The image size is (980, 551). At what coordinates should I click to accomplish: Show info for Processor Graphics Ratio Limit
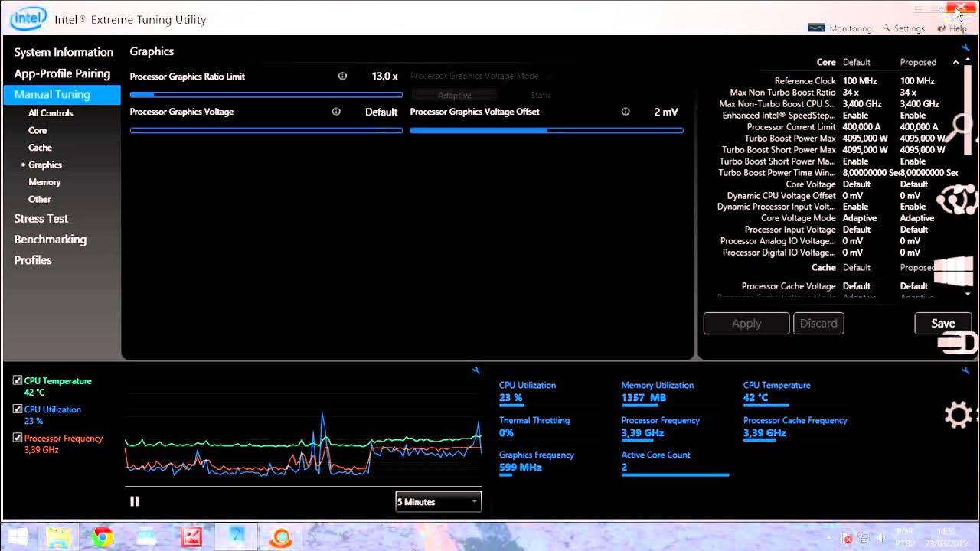click(x=342, y=77)
